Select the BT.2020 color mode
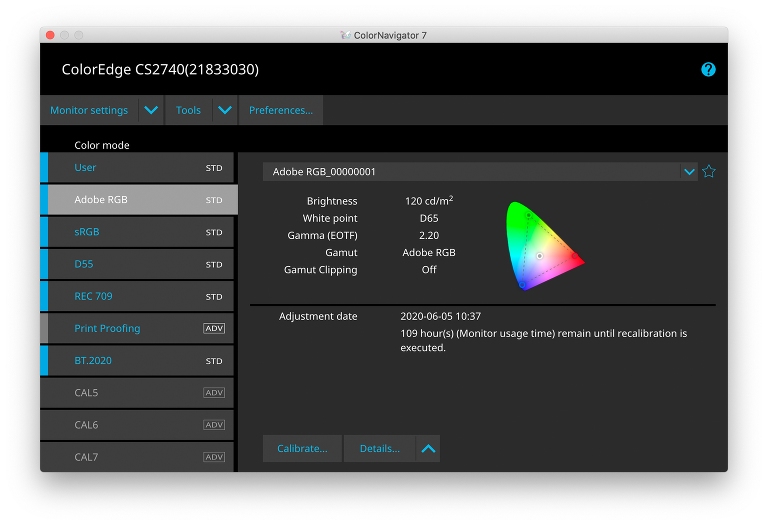The width and height of the screenshot is (768, 525). tap(137, 360)
